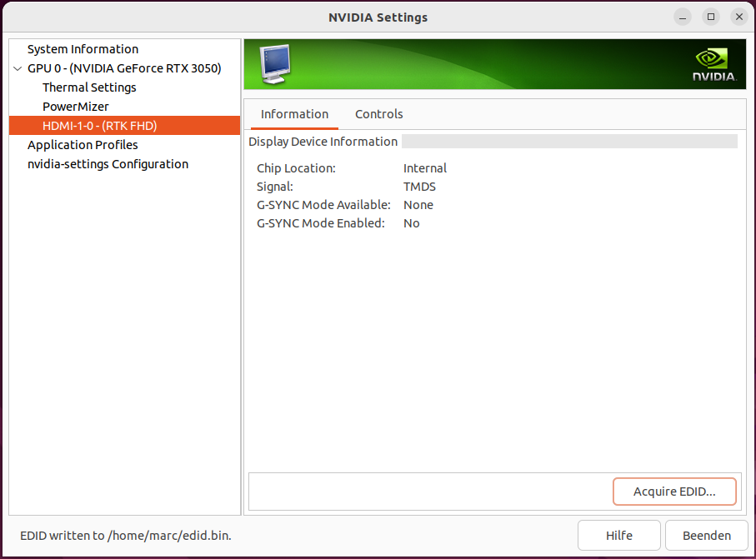
Task: Open PowerMizer settings
Action: click(x=76, y=107)
